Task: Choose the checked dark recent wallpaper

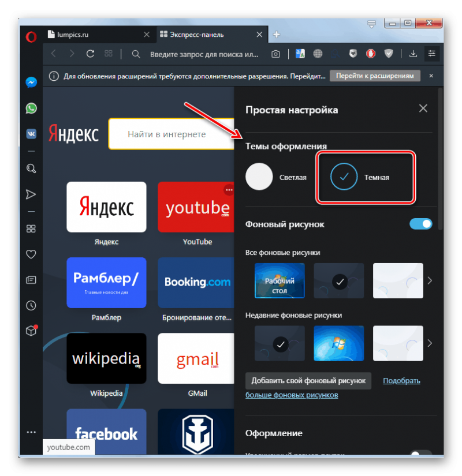Action: (x=280, y=343)
